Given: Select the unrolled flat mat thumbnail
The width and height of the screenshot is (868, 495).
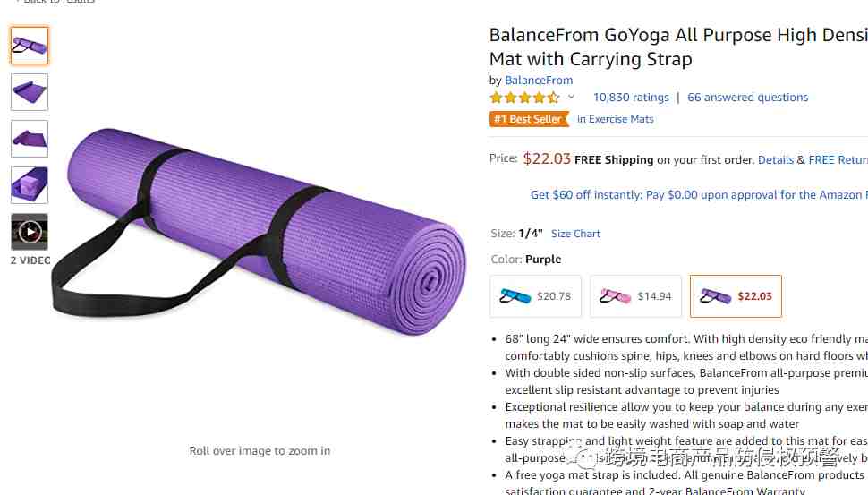Looking at the screenshot, I should tap(30, 92).
